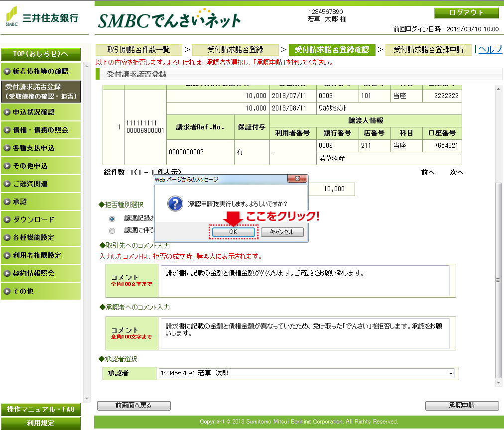The height and width of the screenshot is (430, 504).
Task: Open その他申込 menu
Action: click(x=41, y=166)
